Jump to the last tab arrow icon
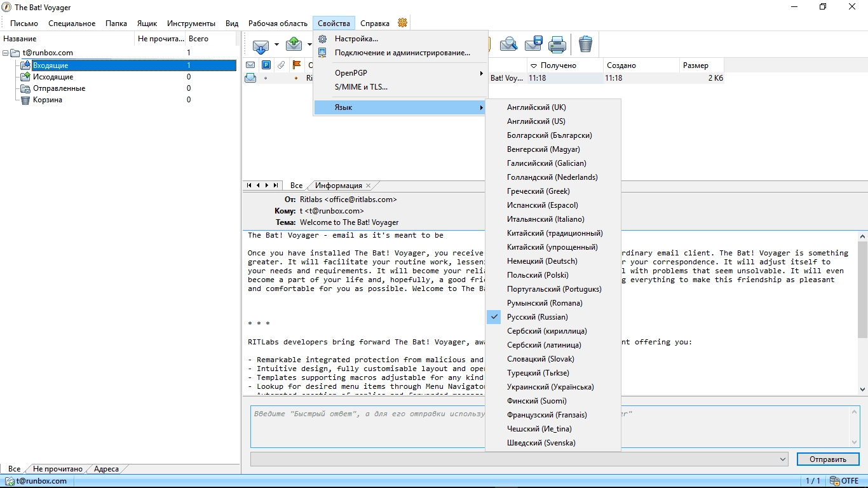 [x=276, y=186]
